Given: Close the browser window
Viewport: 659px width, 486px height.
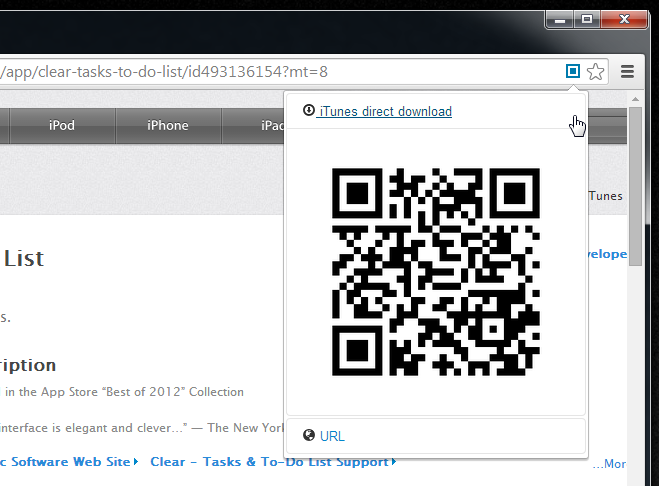Looking at the screenshot, I should coord(624,19).
